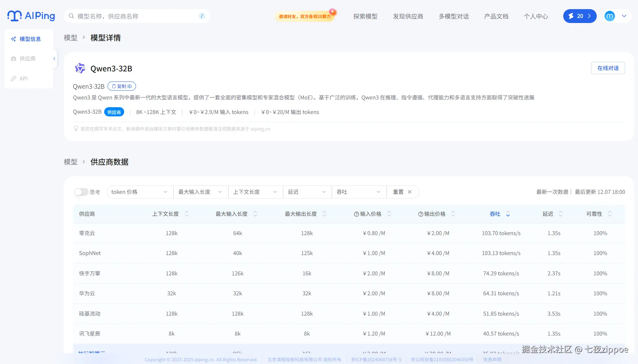Select 模型信息 in the sidebar
Screen dimensions: 638x364
pos(29,39)
